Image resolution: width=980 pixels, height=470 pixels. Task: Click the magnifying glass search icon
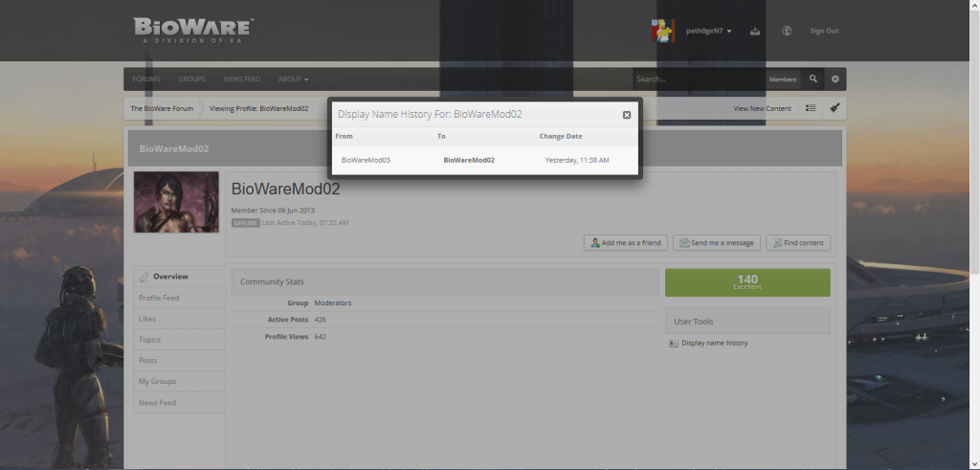pos(813,79)
